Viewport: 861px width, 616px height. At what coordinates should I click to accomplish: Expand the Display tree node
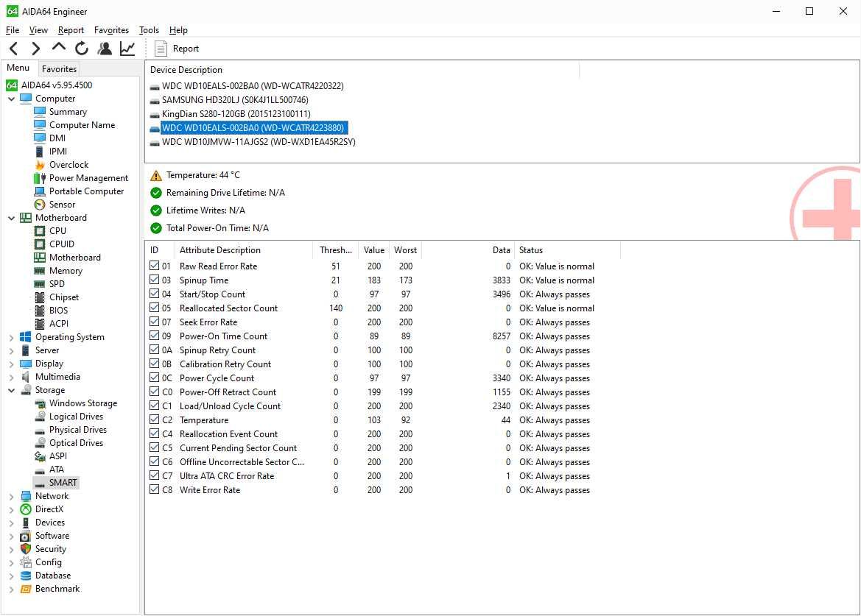[x=12, y=363]
